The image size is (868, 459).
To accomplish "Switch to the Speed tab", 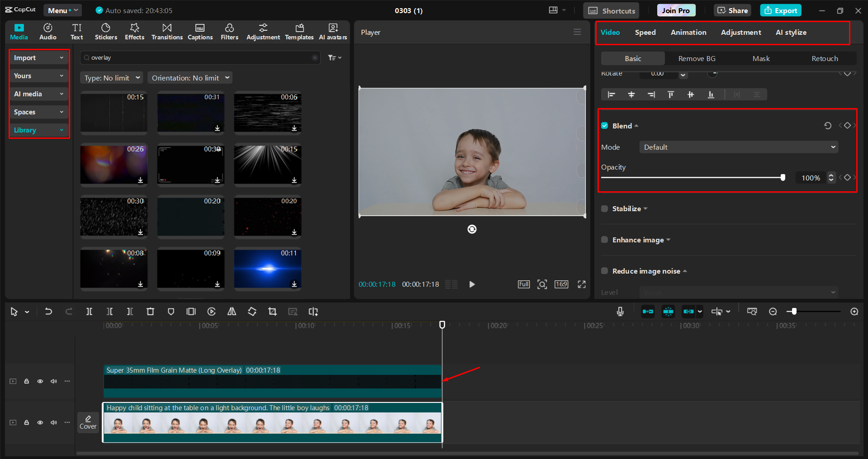I will (x=645, y=32).
